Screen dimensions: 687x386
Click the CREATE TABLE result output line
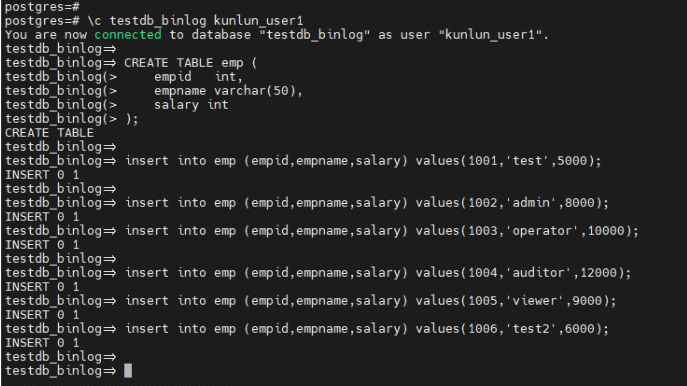tap(50, 133)
